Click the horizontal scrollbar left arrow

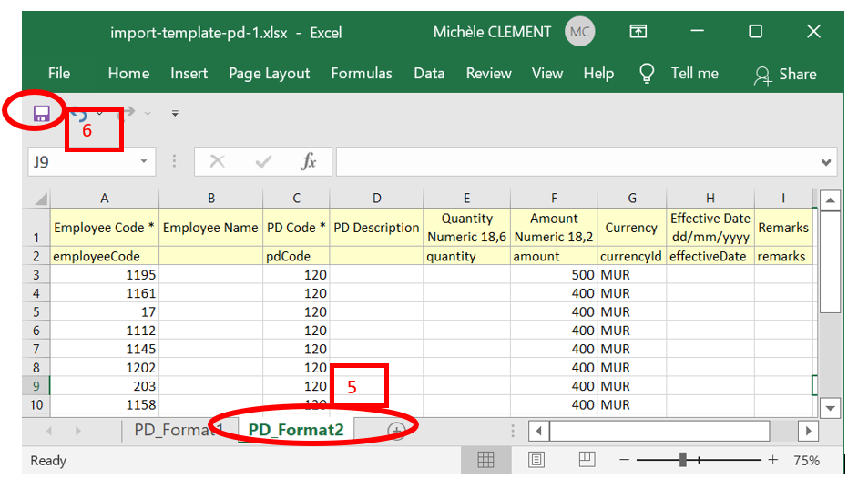point(538,431)
